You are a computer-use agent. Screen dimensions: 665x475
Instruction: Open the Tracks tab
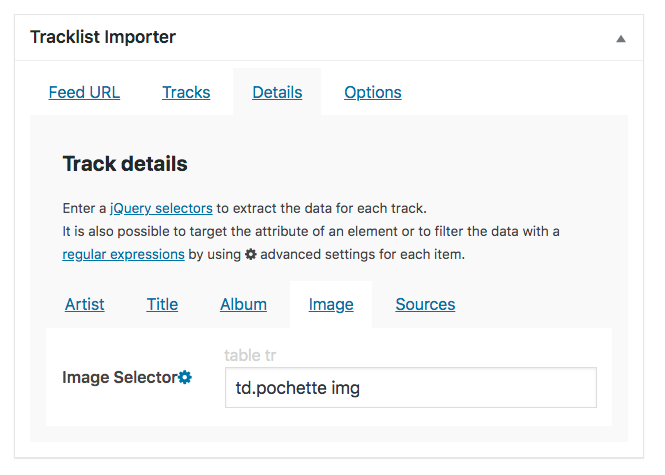[x=186, y=92]
